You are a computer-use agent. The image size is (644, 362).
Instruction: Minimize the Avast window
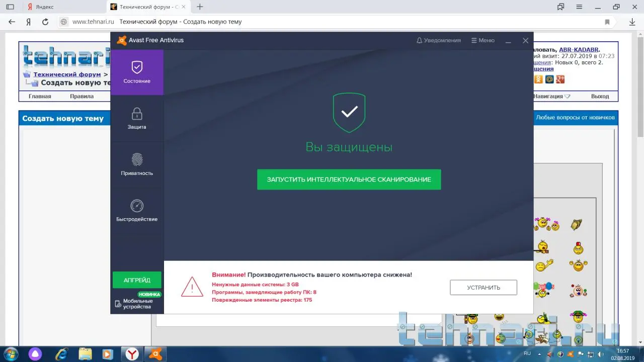coord(509,41)
